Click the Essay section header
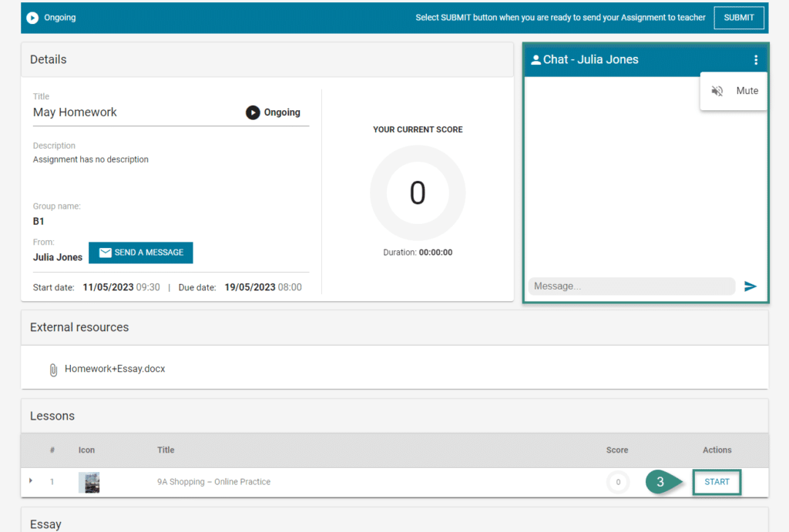789x532 pixels. [x=45, y=524]
